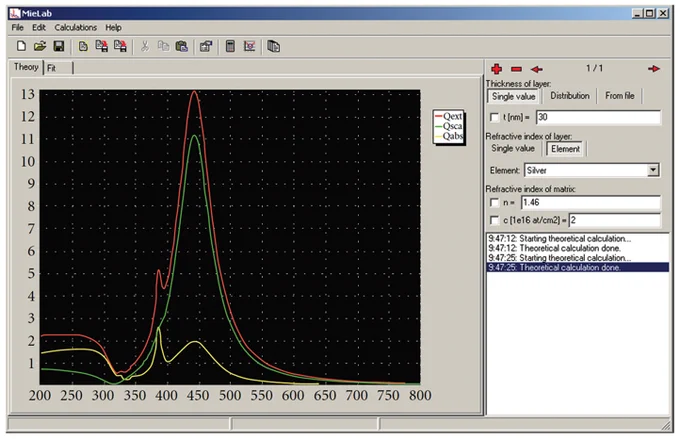Click the Open folder toolbar icon

point(40,46)
